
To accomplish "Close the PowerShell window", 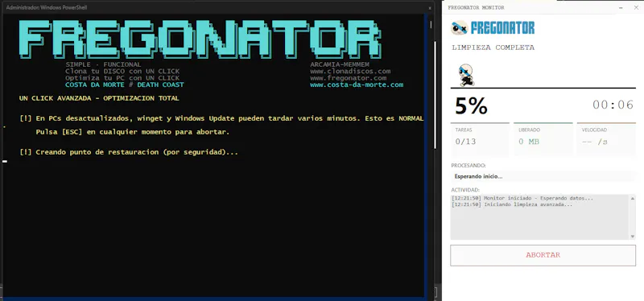I will [x=430, y=8].
